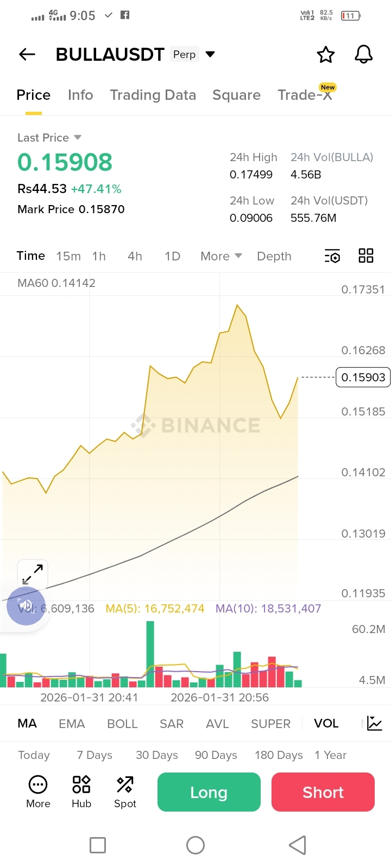Select the 15m timeframe tab

(68, 256)
